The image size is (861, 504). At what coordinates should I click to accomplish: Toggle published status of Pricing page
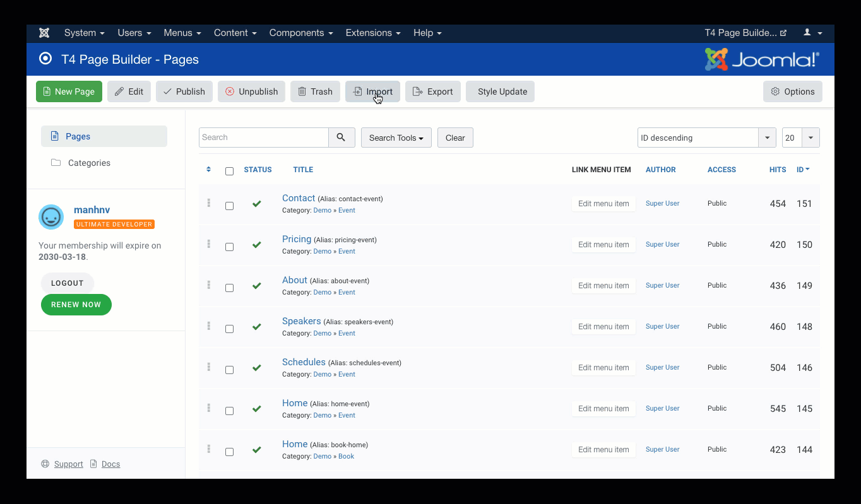tap(256, 245)
